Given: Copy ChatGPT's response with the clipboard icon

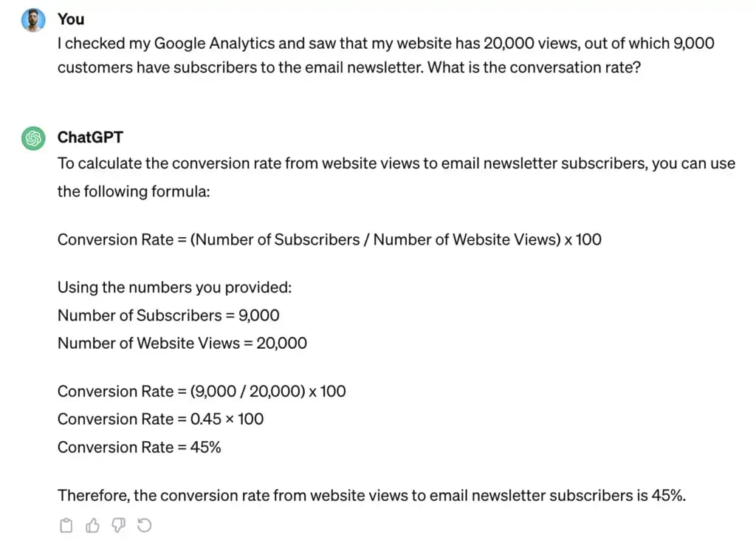Looking at the screenshot, I should pyautogui.click(x=66, y=525).
